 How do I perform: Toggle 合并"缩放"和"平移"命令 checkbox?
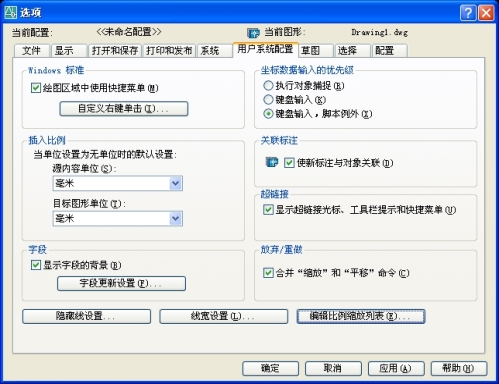(x=268, y=273)
